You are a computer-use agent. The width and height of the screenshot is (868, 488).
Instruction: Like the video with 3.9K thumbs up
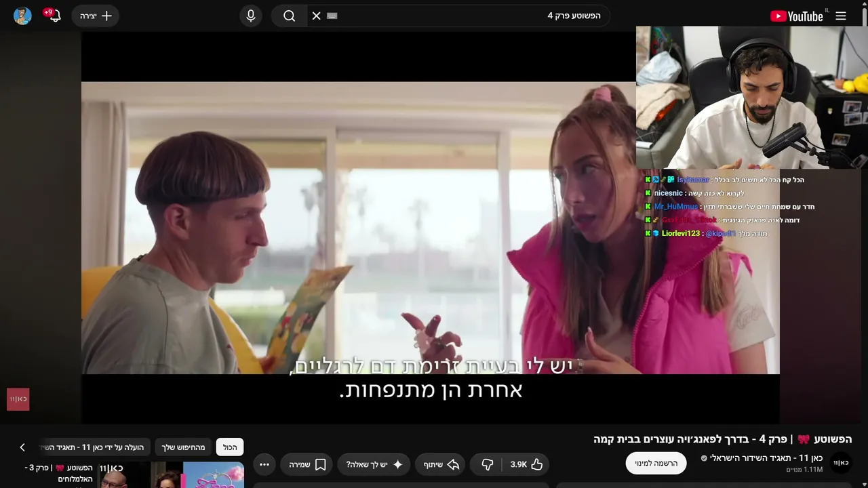(x=526, y=464)
